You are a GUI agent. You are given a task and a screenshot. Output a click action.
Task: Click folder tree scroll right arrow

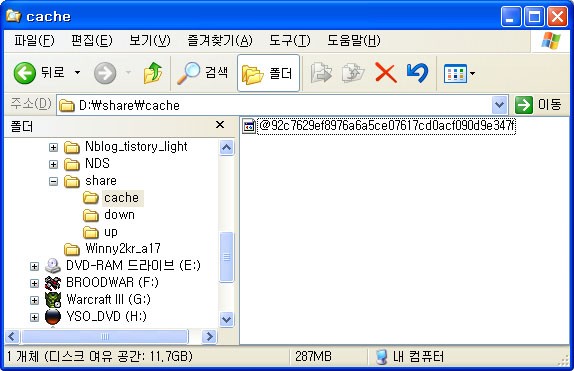(210, 336)
